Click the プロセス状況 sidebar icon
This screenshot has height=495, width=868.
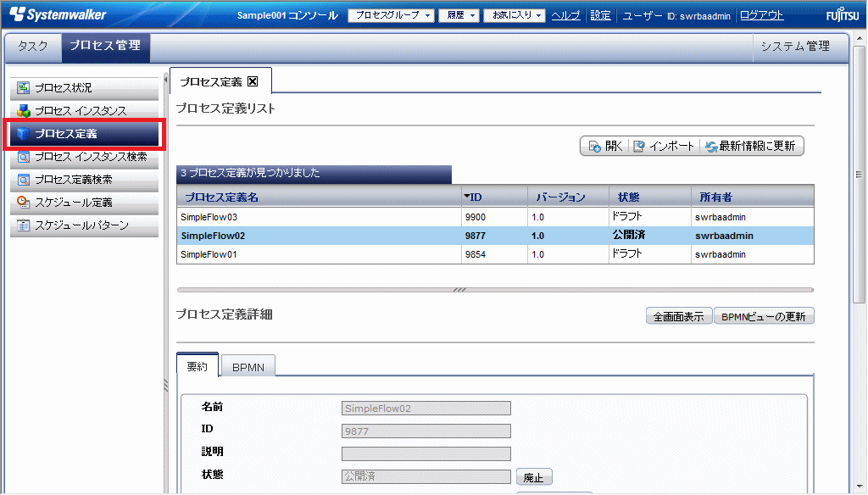(23, 88)
